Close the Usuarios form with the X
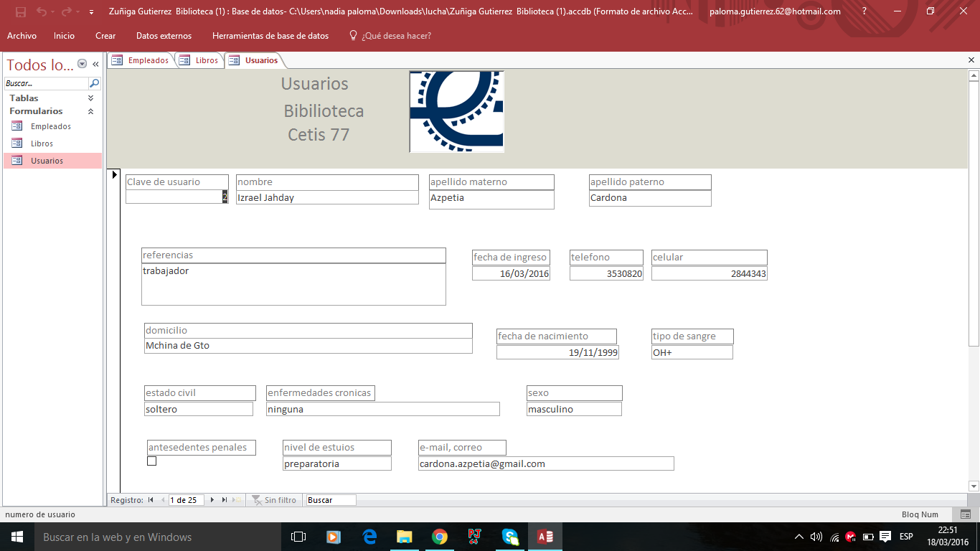Image resolution: width=980 pixels, height=551 pixels. [972, 60]
